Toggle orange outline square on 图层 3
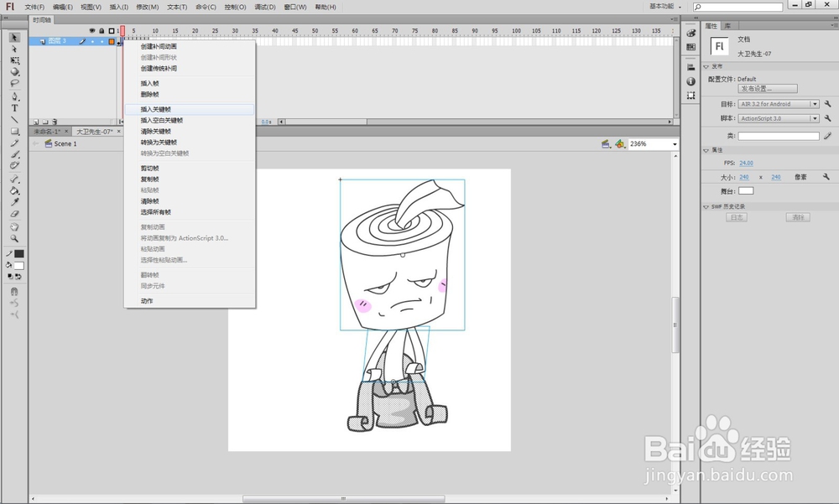Screen dimensions: 839x504 point(112,41)
